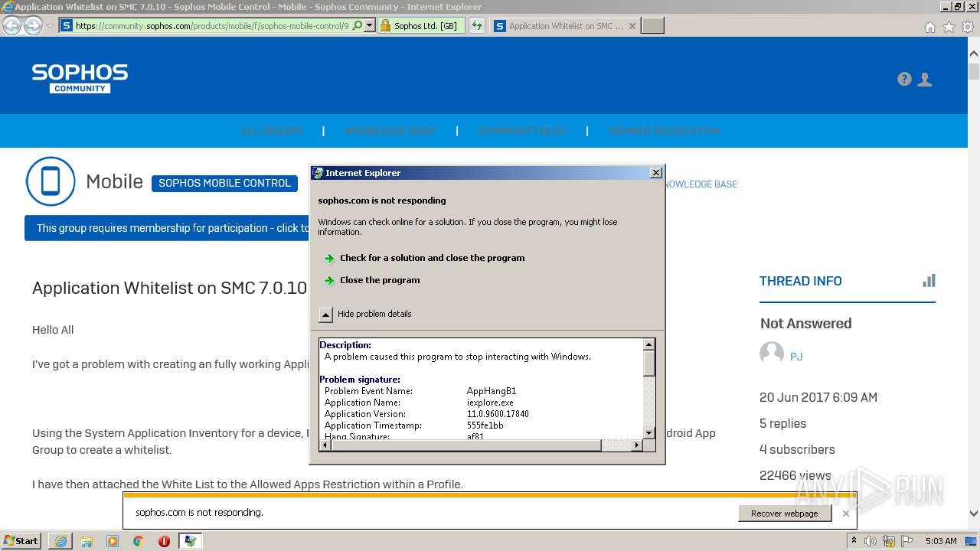Close the Application Whitelist browser tab
980x551 pixels.
[632, 26]
